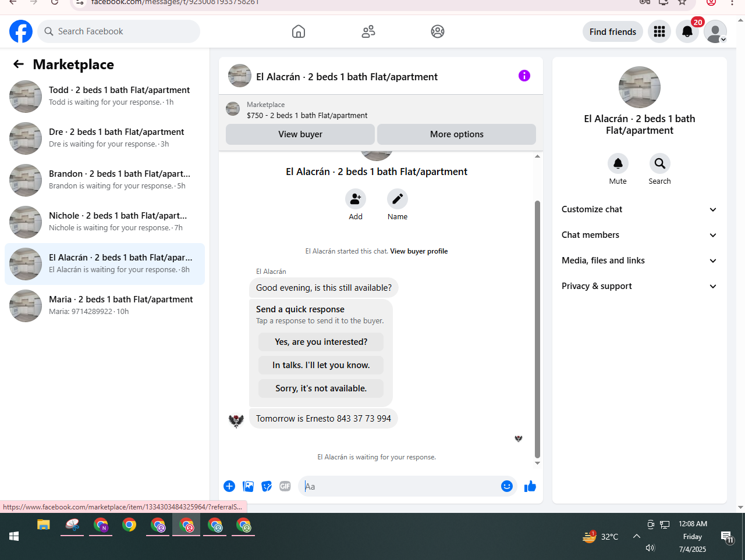Expand Chat members section
Image resolution: width=745 pixels, height=560 pixels.
pyautogui.click(x=640, y=235)
